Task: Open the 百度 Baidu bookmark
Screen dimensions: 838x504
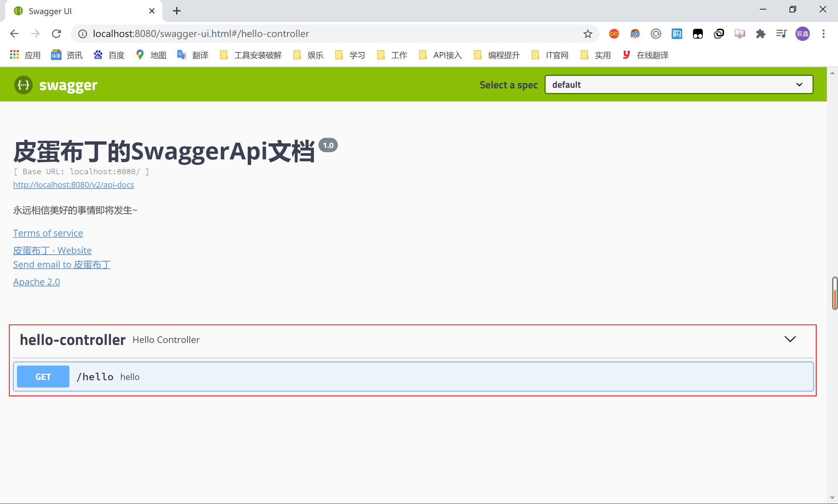Action: tap(109, 55)
